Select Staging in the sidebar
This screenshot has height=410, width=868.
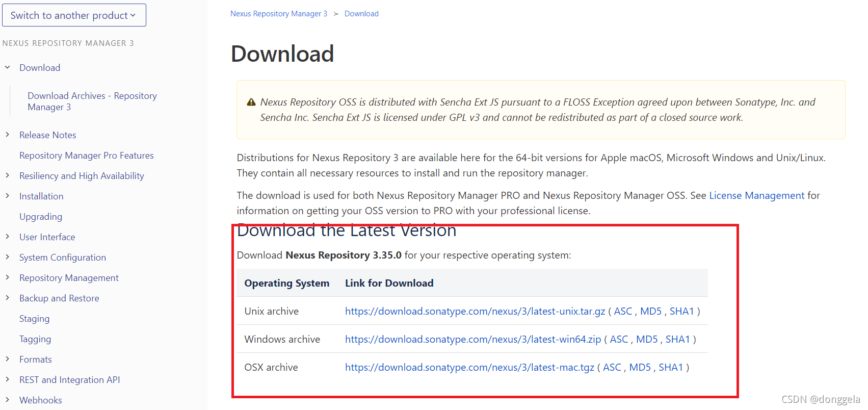pos(35,319)
